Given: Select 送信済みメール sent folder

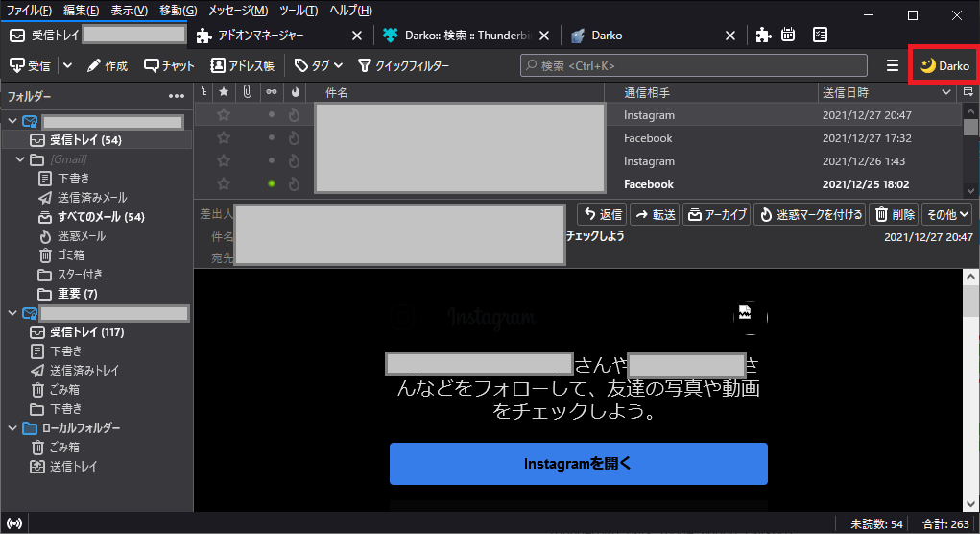Looking at the screenshot, I should 92,198.
